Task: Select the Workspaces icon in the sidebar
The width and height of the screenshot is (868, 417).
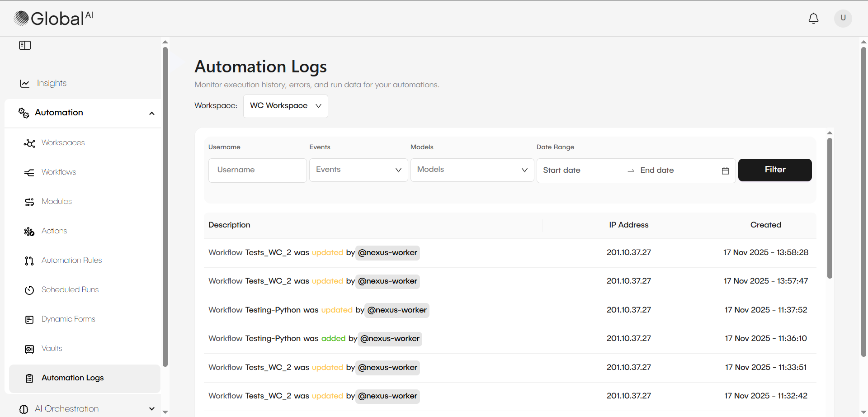Action: pos(29,142)
